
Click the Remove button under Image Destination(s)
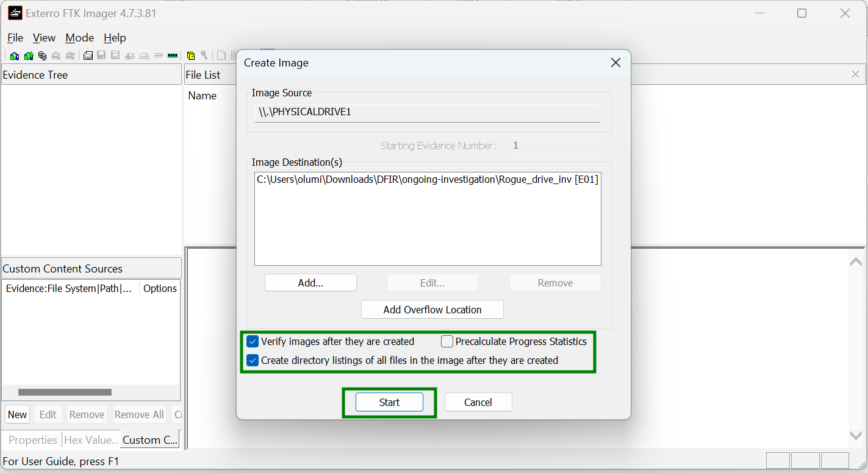[x=555, y=283]
